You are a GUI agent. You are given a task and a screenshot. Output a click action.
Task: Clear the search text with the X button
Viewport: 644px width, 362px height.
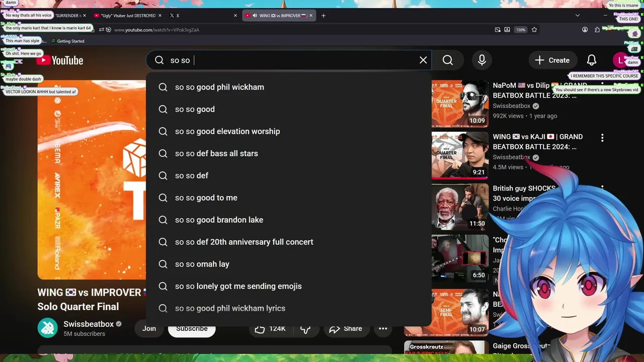tap(423, 60)
